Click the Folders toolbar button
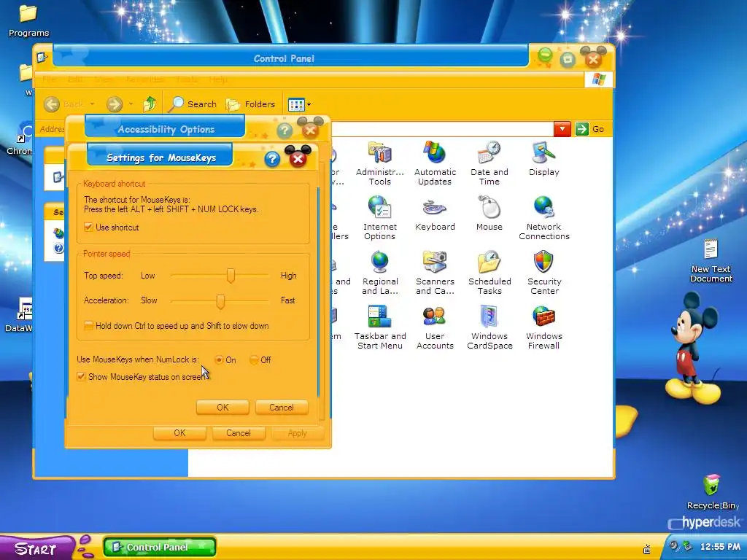The width and height of the screenshot is (747, 560). tap(250, 104)
